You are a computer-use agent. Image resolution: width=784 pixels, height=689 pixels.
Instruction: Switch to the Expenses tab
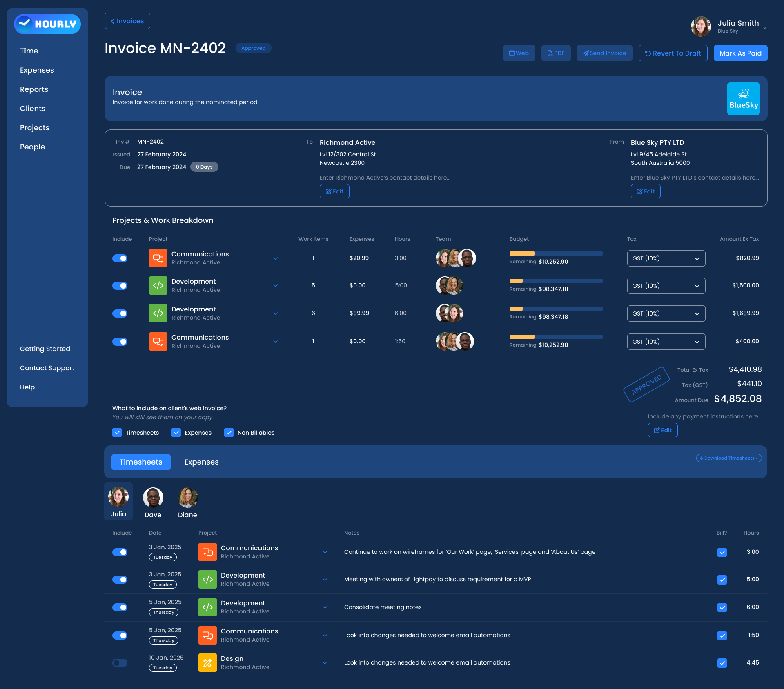tap(201, 462)
